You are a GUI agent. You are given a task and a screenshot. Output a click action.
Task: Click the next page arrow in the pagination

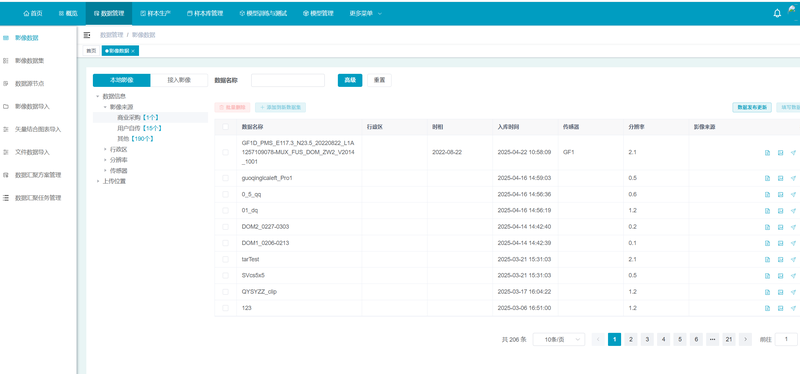point(745,339)
